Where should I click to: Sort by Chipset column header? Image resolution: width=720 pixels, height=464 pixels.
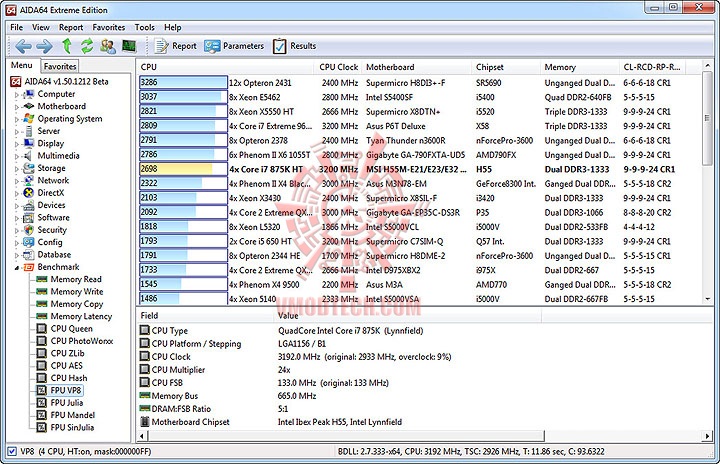[506, 67]
